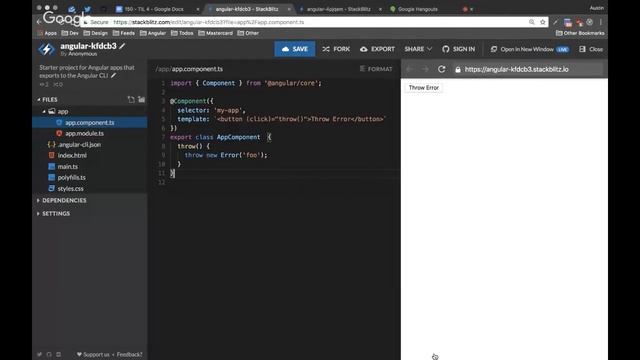Open app.module.ts file
This screenshot has width=640, height=360.
(x=84, y=133)
